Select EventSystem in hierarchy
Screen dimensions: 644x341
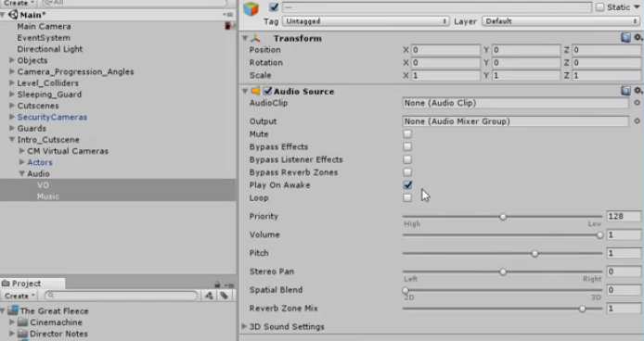[x=44, y=38]
